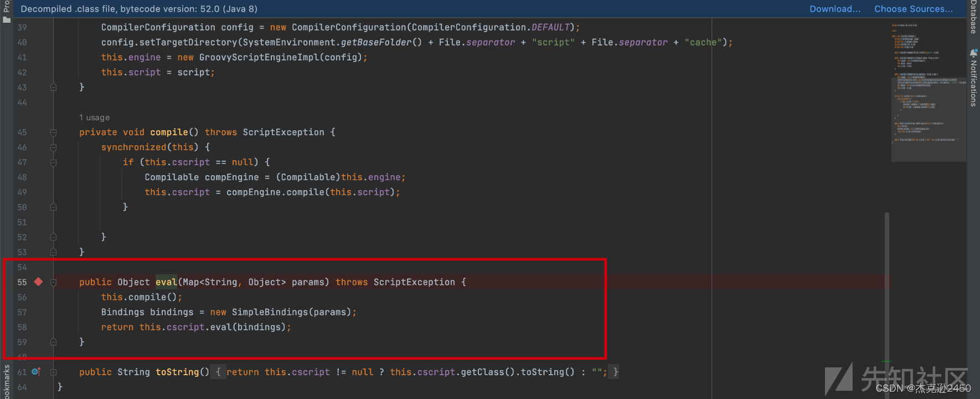Click the fold end marker on line 52
Viewport: 980px width, 399px height.
53,237
